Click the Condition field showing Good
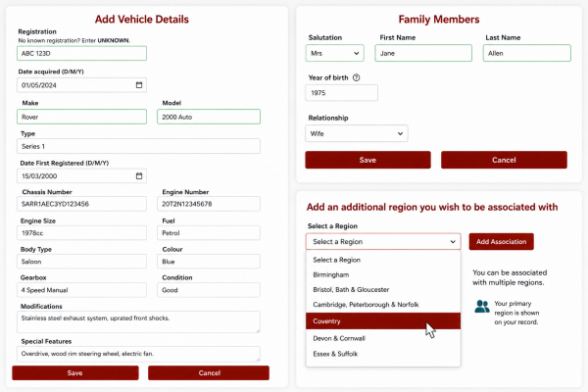588x392 pixels. 209,290
